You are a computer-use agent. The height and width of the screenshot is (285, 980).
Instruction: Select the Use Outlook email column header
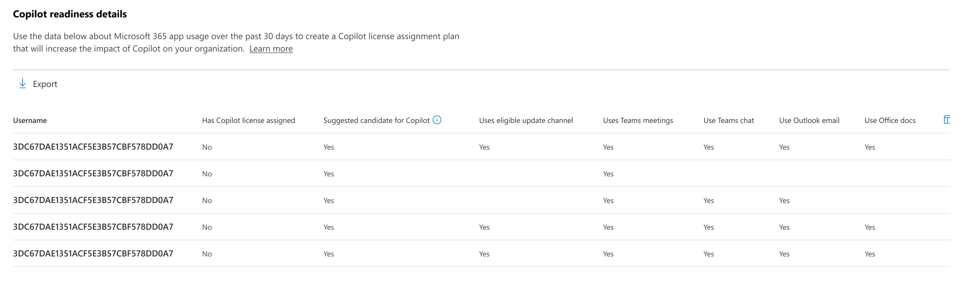point(809,120)
